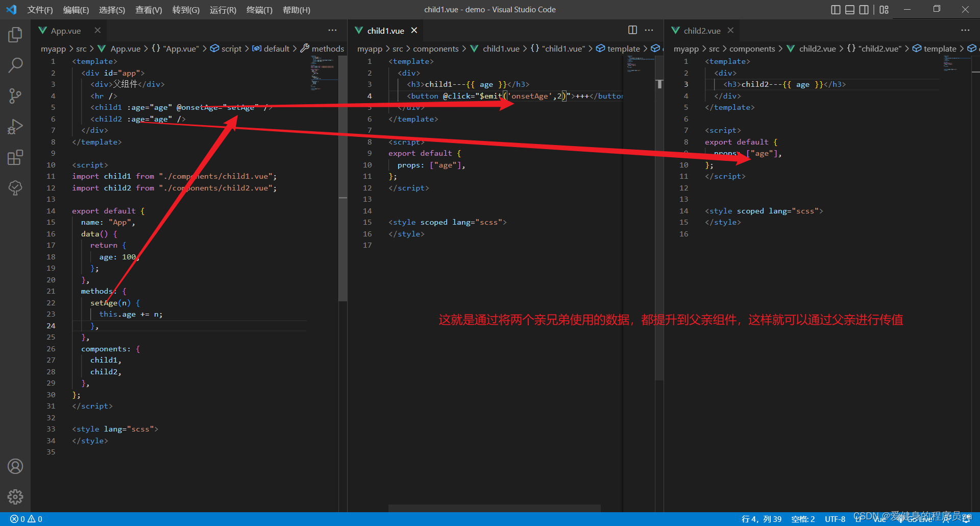Open the 帮助(H) menu

[x=297, y=10]
